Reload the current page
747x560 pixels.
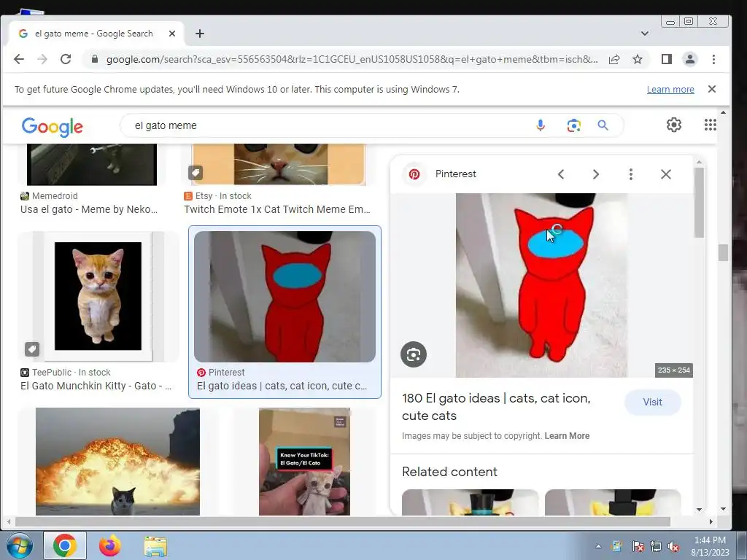[x=66, y=59]
